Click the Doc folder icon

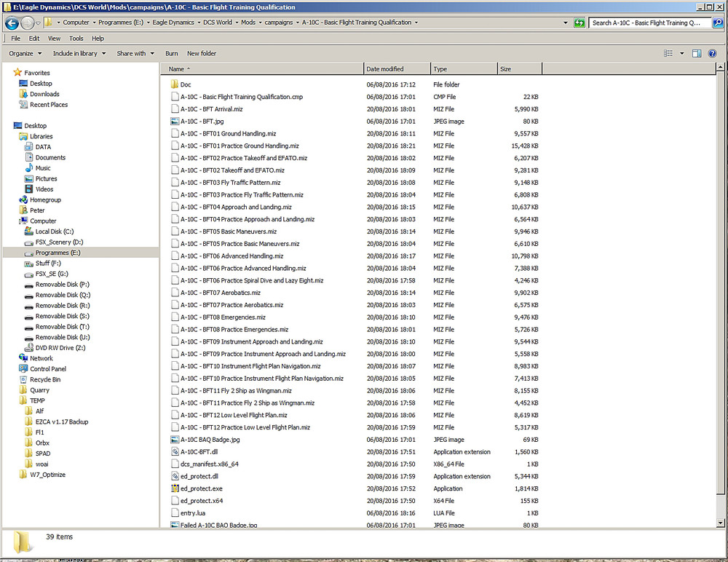point(175,84)
